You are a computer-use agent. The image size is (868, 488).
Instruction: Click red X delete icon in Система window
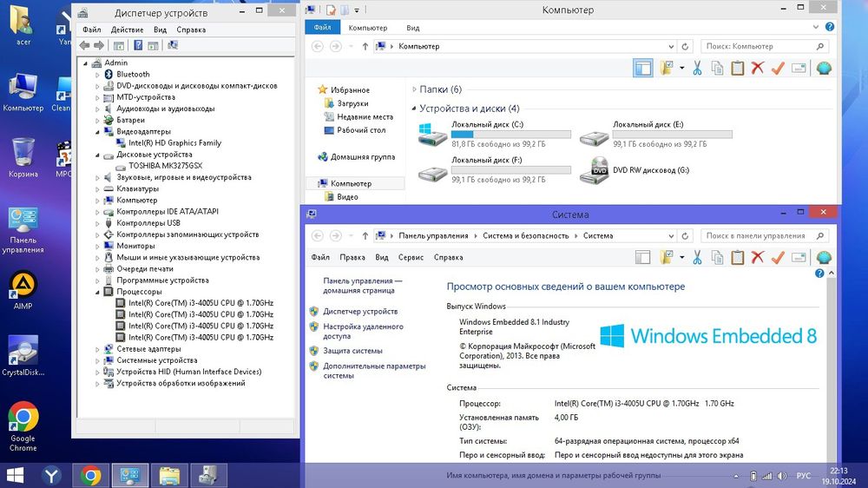757,257
